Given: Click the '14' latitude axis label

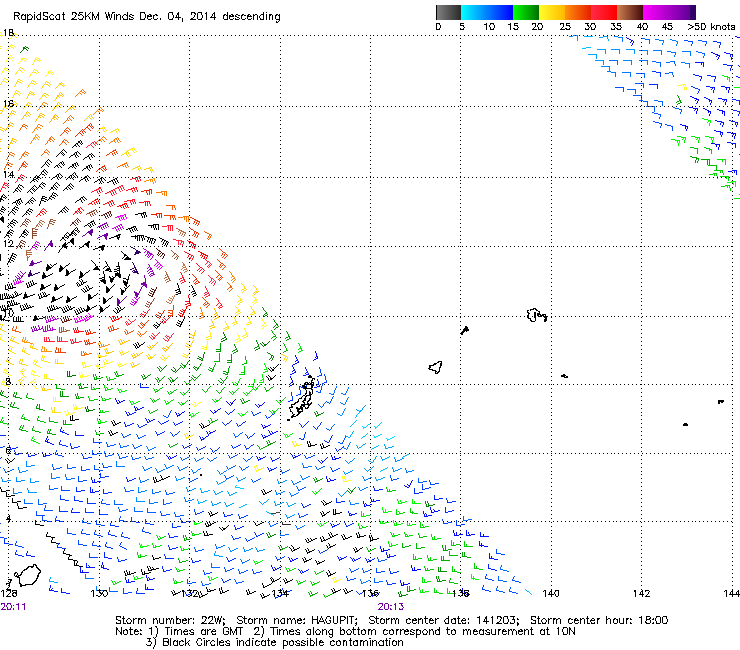Looking at the screenshot, I should point(8,175).
